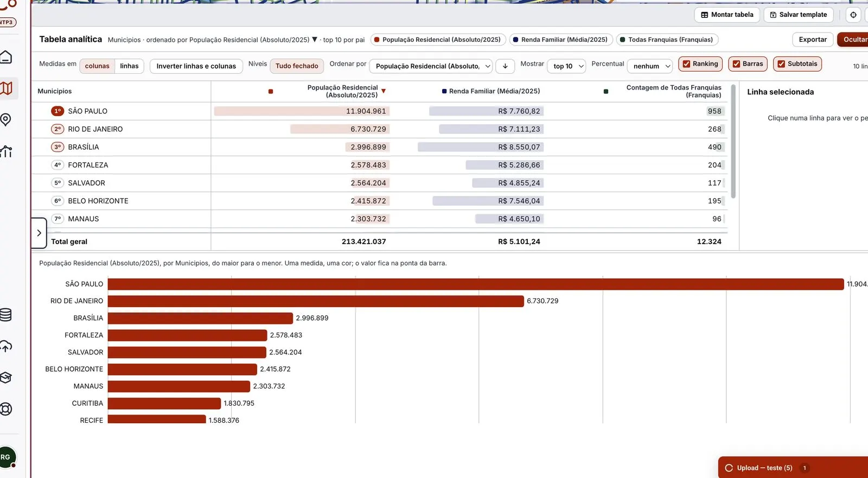Click the Municipios column header

coord(55,91)
